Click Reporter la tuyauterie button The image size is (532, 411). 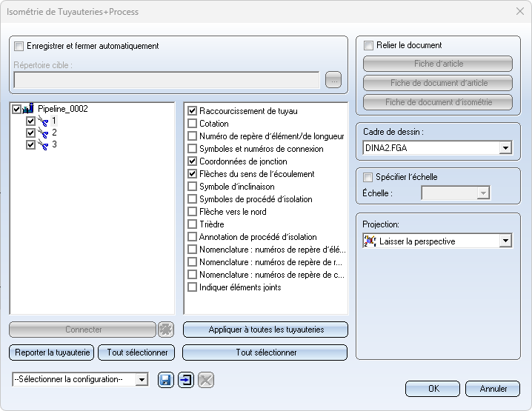[x=52, y=352]
